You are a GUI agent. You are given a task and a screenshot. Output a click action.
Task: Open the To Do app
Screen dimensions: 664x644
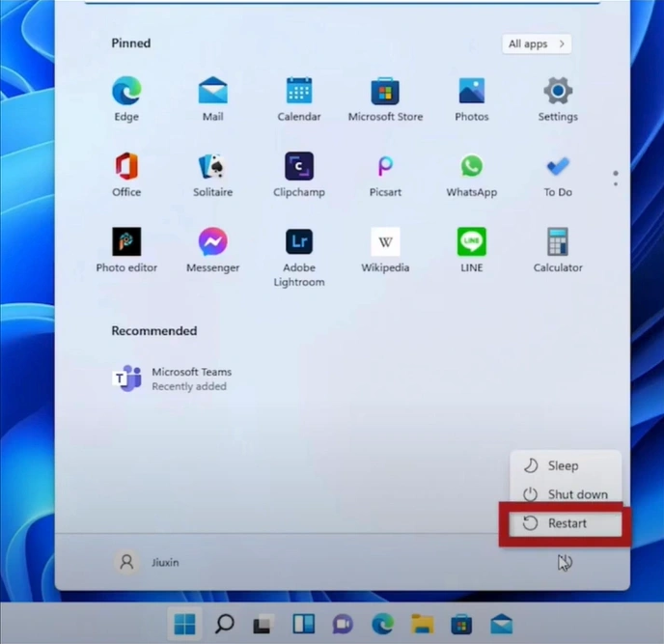(558, 174)
